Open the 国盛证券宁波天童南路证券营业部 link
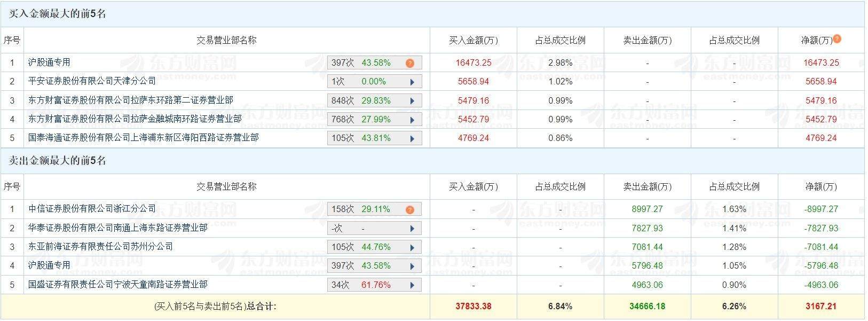The image size is (868, 321). click(x=117, y=285)
